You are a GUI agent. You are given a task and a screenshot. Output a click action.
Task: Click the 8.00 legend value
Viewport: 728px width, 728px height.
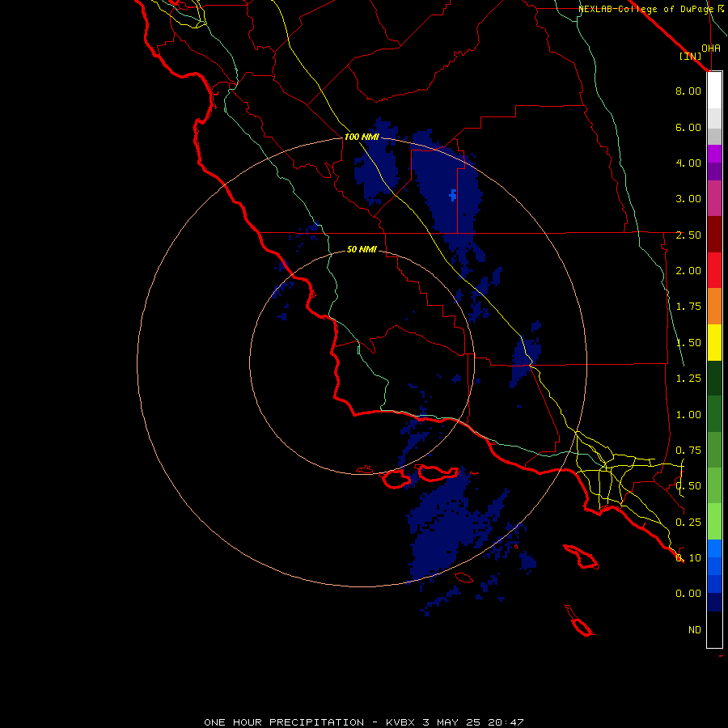point(688,91)
